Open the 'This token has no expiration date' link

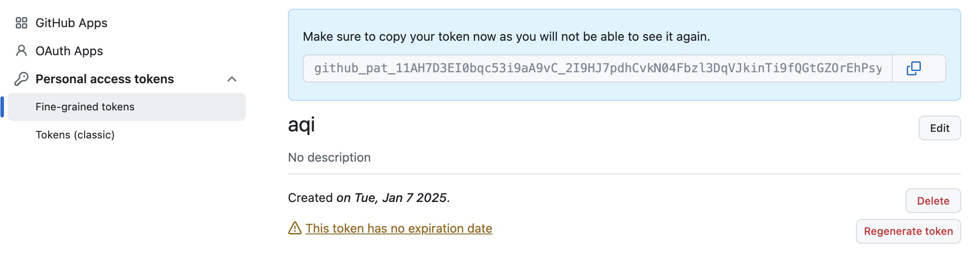pos(399,228)
